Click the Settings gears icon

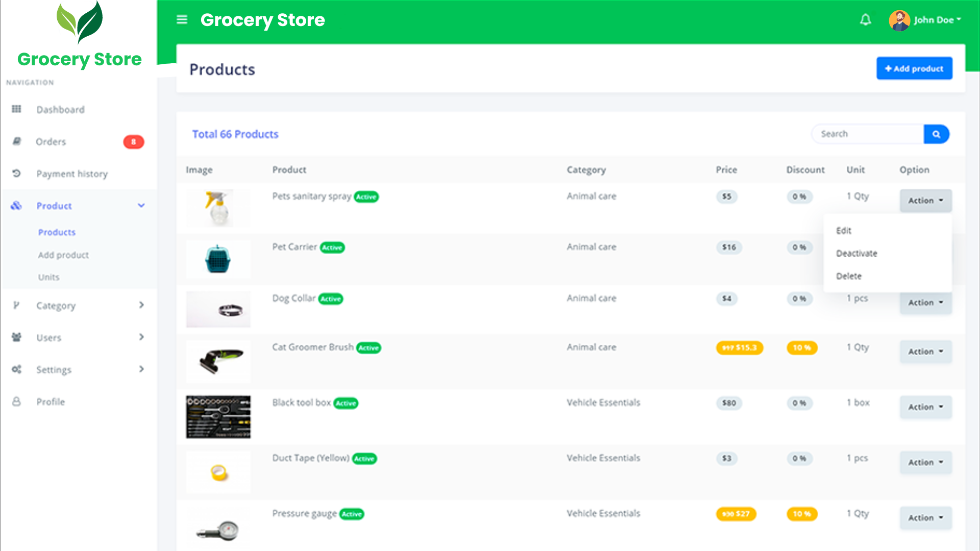pyautogui.click(x=16, y=369)
